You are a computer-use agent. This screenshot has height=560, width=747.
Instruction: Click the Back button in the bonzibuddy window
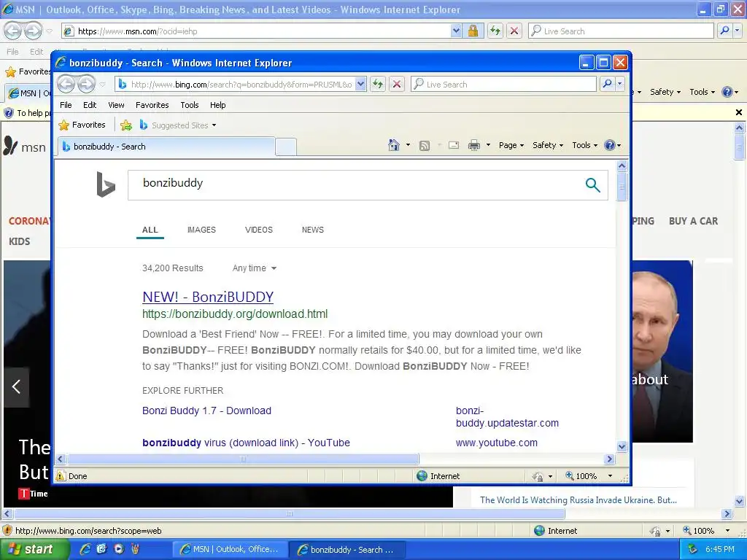[66, 85]
